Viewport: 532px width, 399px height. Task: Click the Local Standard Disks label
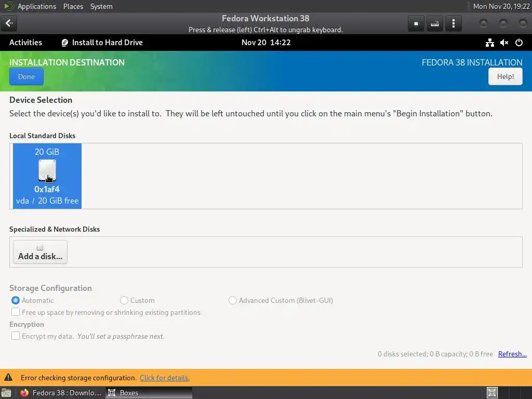[43, 136]
